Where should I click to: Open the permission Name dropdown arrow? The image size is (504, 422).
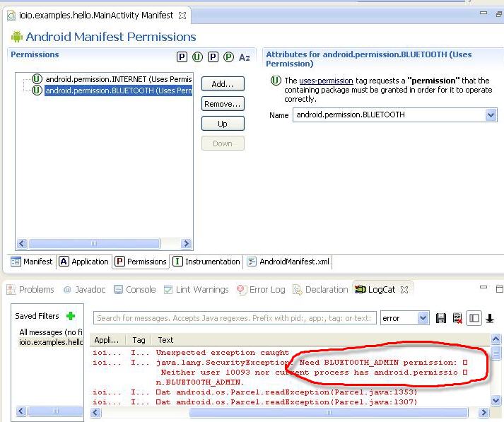pyautogui.click(x=491, y=115)
